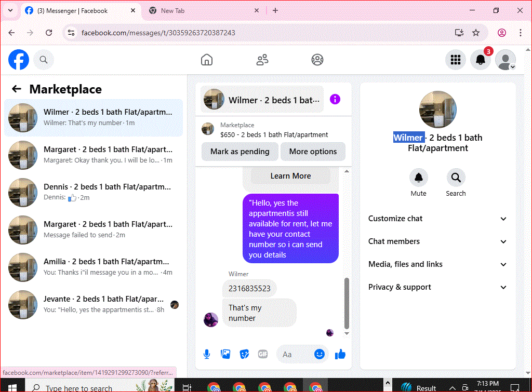
Task: Click the address bar URL
Action: (158, 33)
